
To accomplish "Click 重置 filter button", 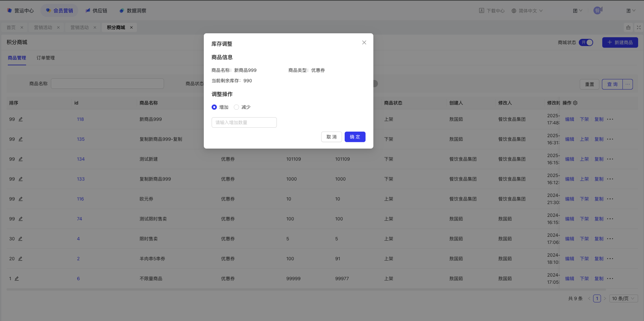I will 589,84.
